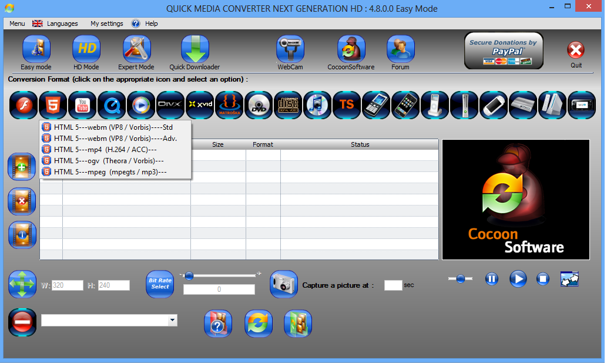Open HD Mode
This screenshot has height=364, width=607.
click(86, 49)
